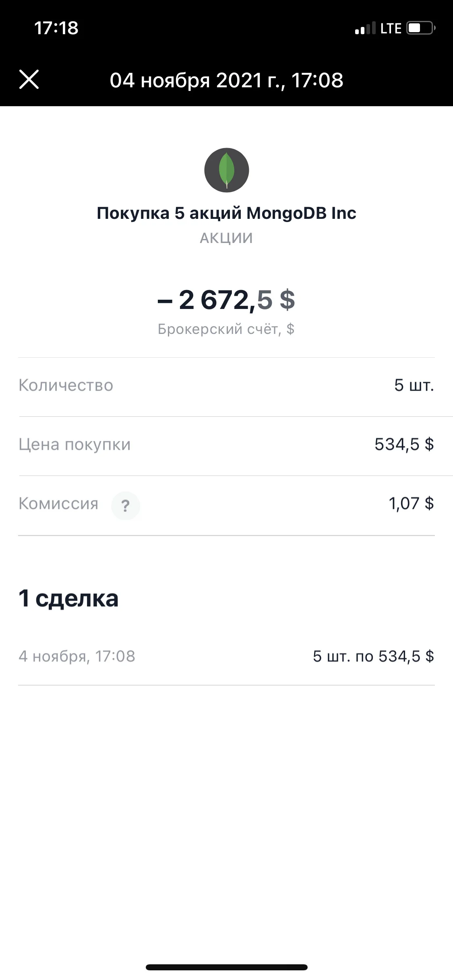Screen dimensions: 453x980
Task: Tap the battery indicator in status bar
Action: point(421,28)
